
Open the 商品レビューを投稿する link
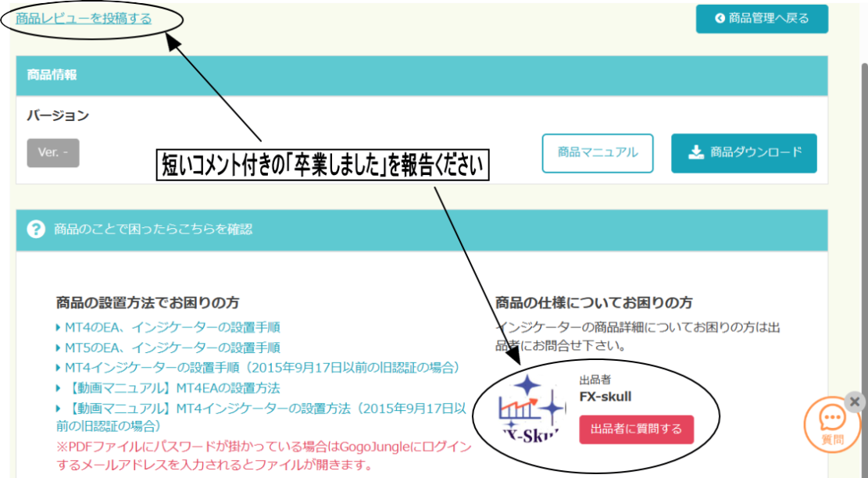pos(84,18)
